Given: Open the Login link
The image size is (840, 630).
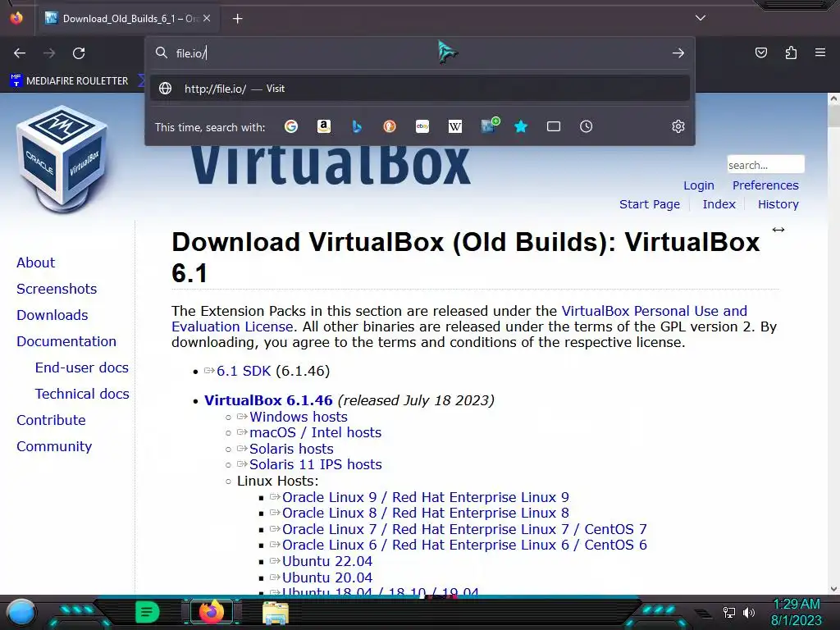Looking at the screenshot, I should 699,185.
